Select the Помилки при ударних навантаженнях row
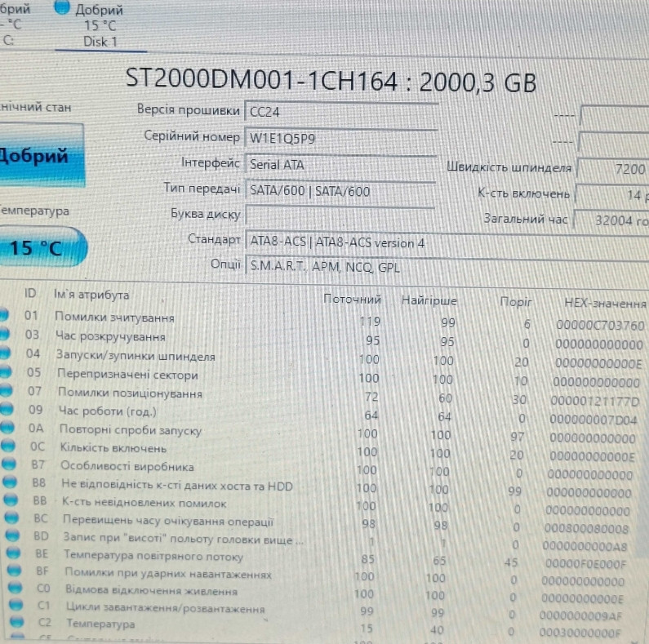649x644 pixels. point(315,575)
